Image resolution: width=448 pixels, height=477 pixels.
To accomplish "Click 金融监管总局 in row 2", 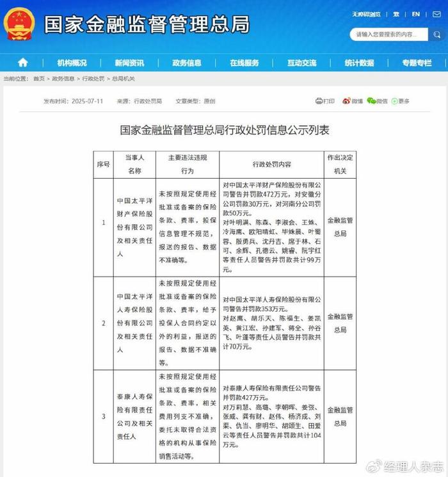I will (x=340, y=323).
